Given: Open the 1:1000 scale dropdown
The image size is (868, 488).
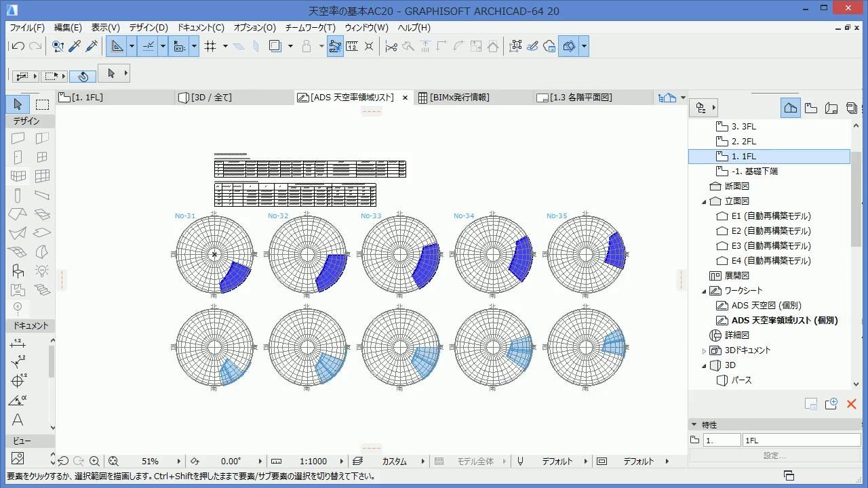Looking at the screenshot, I should (341, 461).
